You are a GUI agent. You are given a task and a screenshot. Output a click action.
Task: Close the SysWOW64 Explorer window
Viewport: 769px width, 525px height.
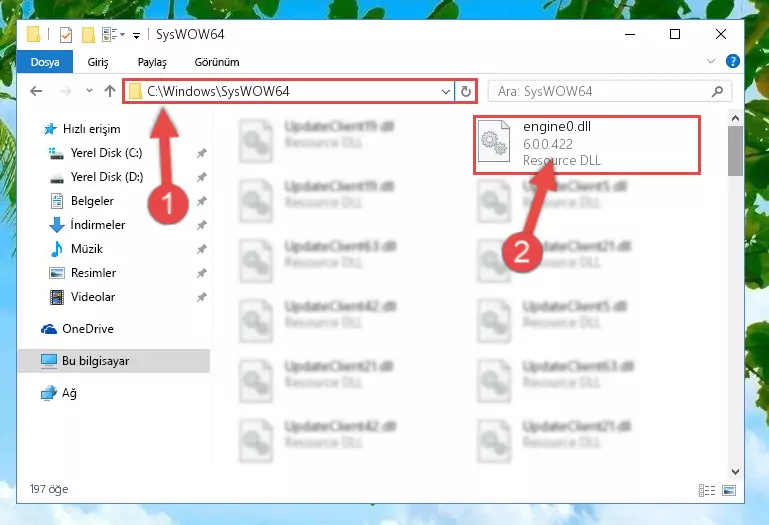tap(720, 34)
